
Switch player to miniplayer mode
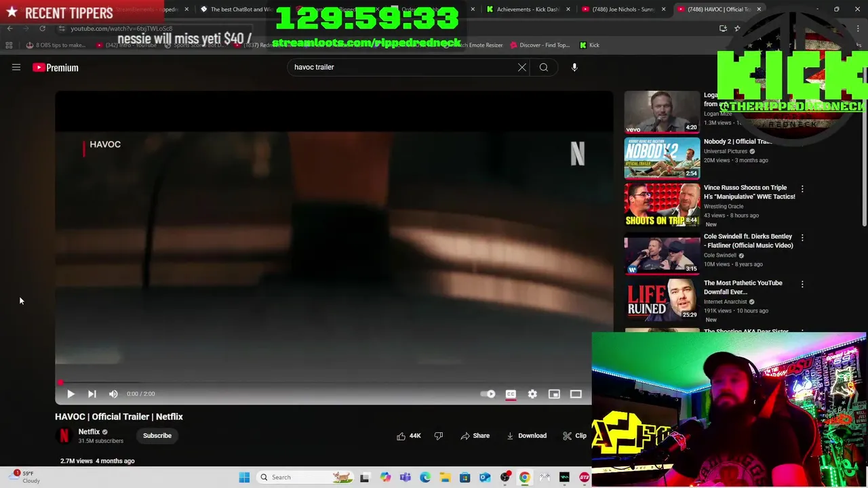click(x=554, y=394)
